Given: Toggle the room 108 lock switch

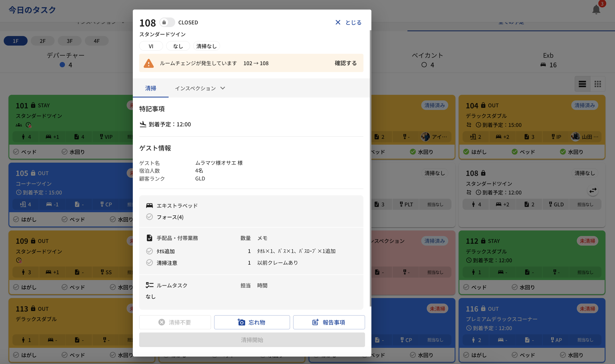Looking at the screenshot, I should click(x=167, y=23).
